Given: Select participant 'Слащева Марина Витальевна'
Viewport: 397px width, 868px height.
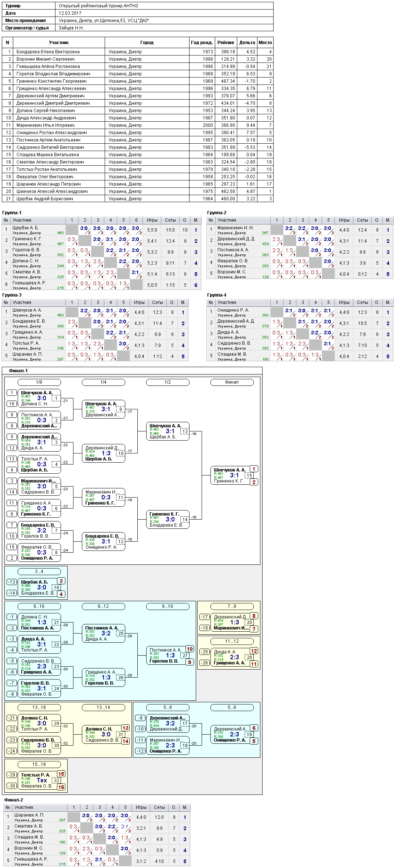Looking at the screenshot, I should [x=48, y=155].
